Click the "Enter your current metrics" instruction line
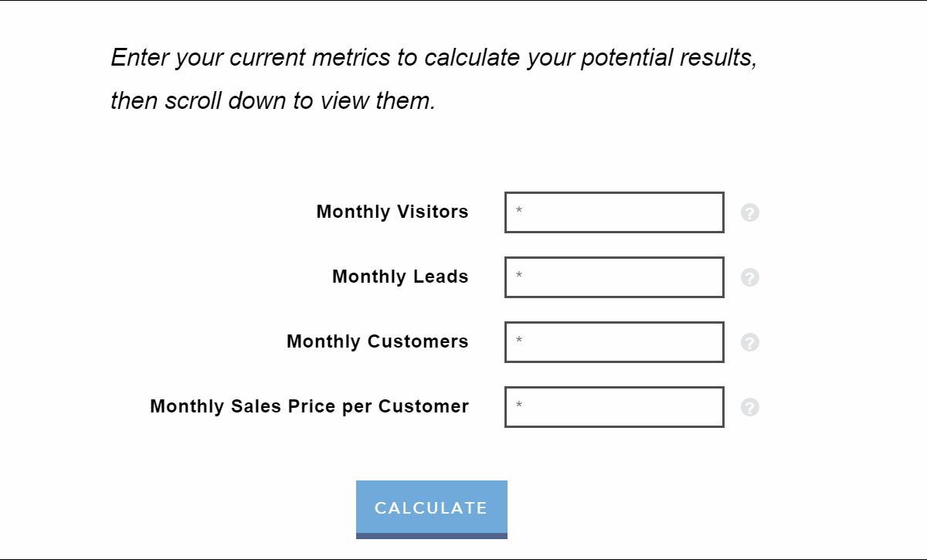 [433, 58]
